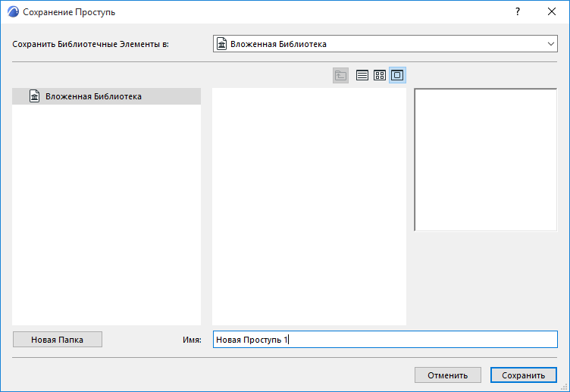Switch to list view icon
The width and height of the screenshot is (570, 392).
click(x=362, y=75)
